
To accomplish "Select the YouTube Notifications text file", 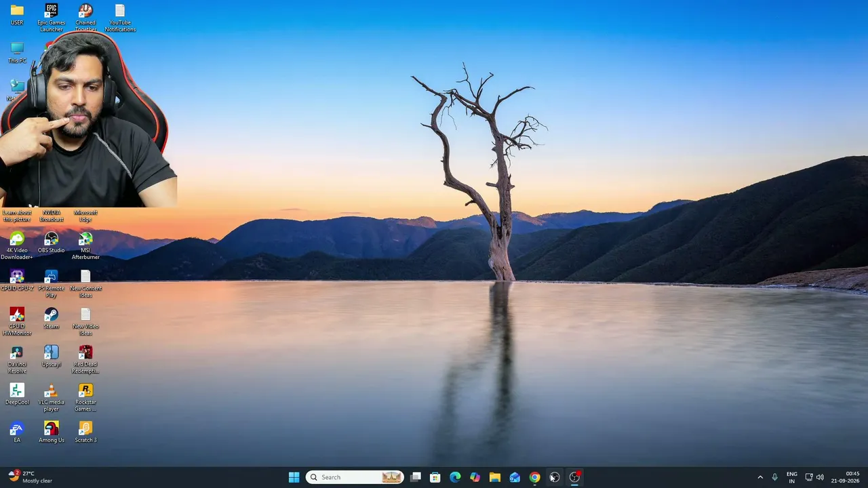I will (120, 18).
